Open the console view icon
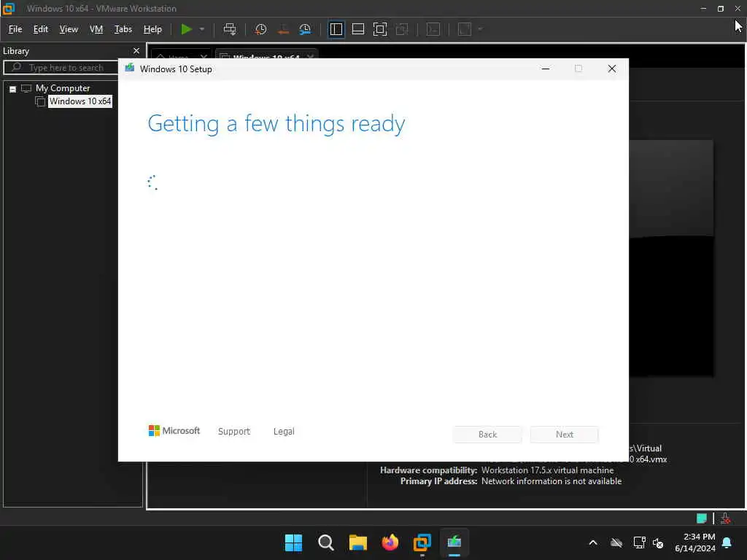747x560 pixels. 433,29
